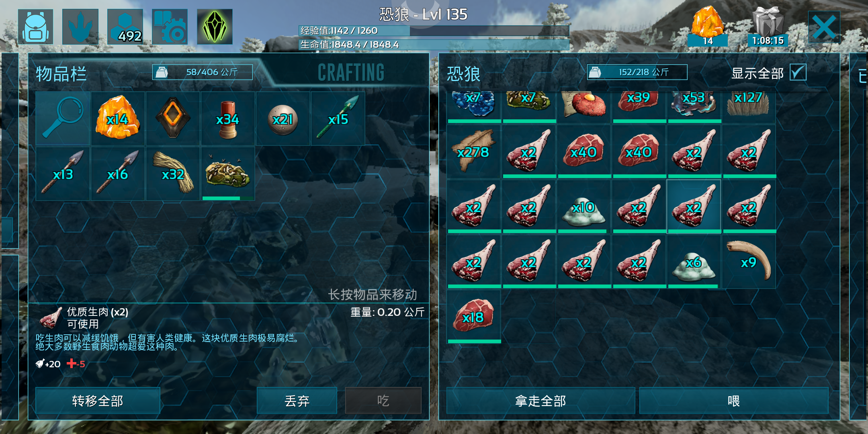Open the book and gear settings icon
868x434 pixels.
170,27
